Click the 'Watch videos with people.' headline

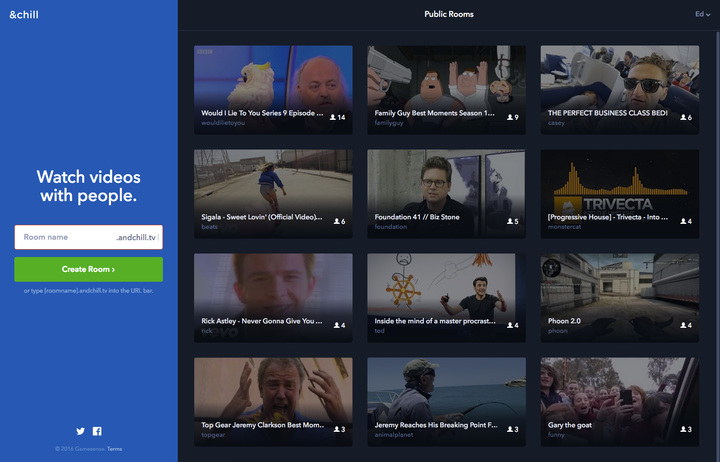tap(89, 186)
